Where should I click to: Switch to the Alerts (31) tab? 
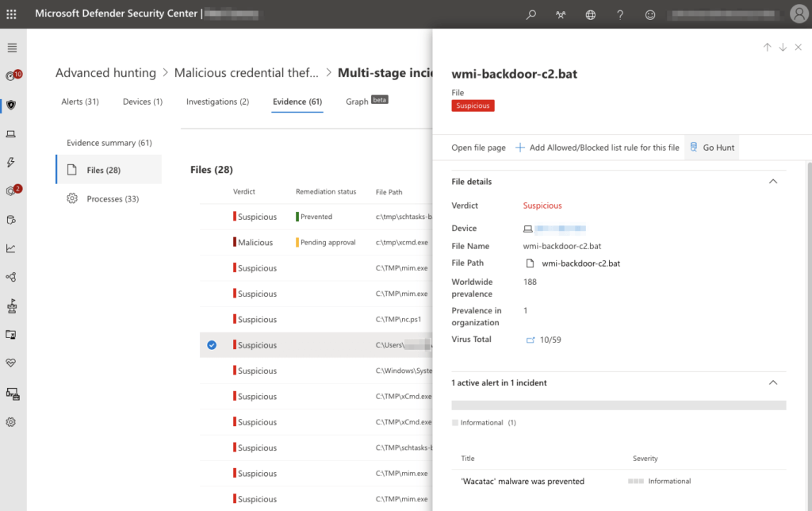(x=79, y=101)
